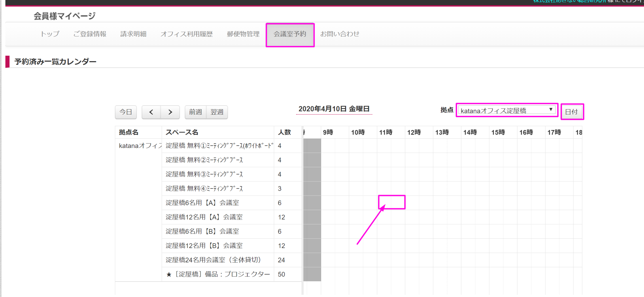Go to next day arrow
Image resolution: width=644 pixels, height=297 pixels.
coord(170,112)
